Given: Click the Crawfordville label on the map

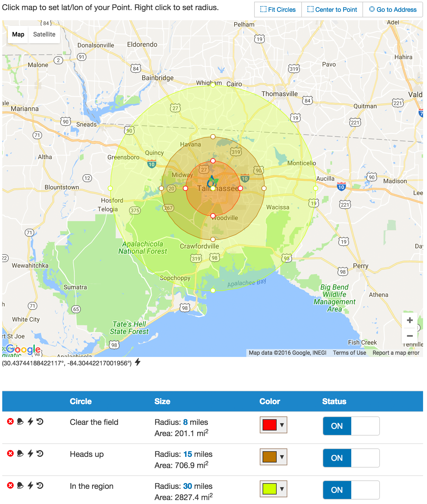Looking at the screenshot, I should pyautogui.click(x=199, y=246).
